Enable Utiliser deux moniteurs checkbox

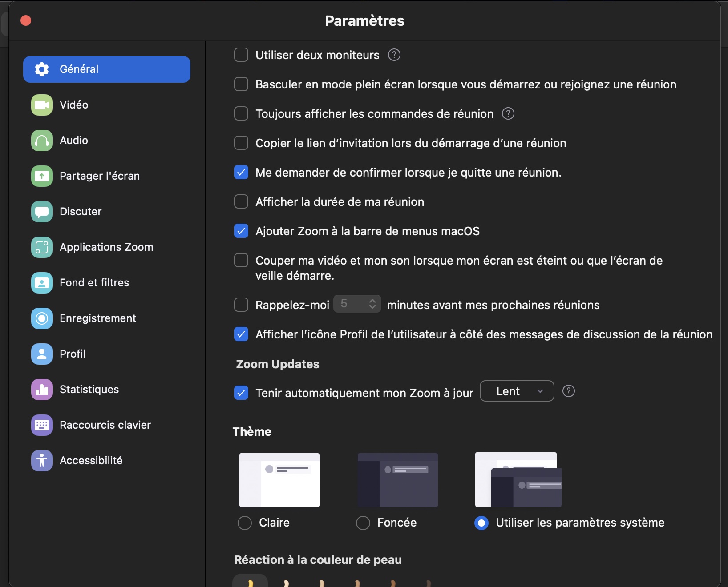(241, 55)
